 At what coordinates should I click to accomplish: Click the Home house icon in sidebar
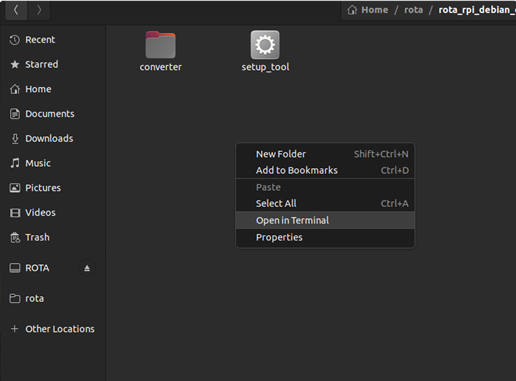pyautogui.click(x=15, y=89)
